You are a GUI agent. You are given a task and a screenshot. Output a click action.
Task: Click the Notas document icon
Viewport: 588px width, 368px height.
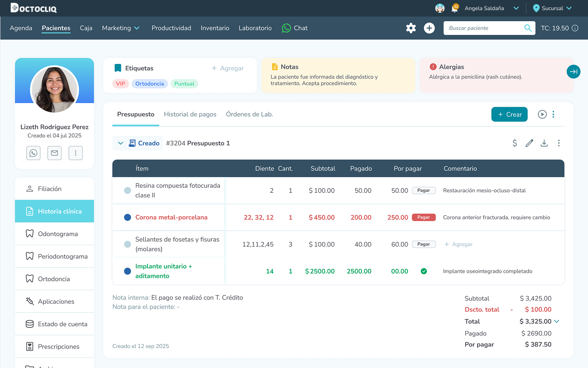click(x=275, y=67)
